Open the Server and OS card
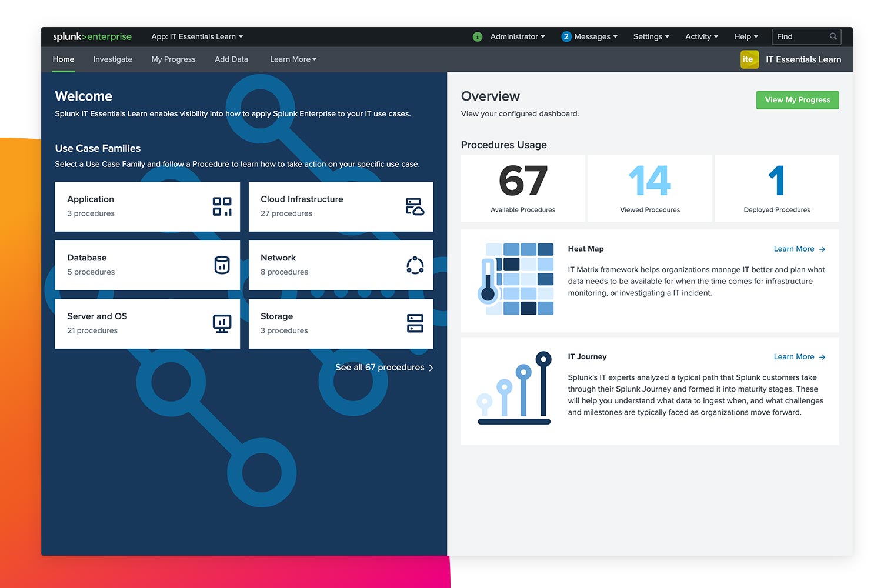Screen dimensions: 894x588 (x=148, y=323)
